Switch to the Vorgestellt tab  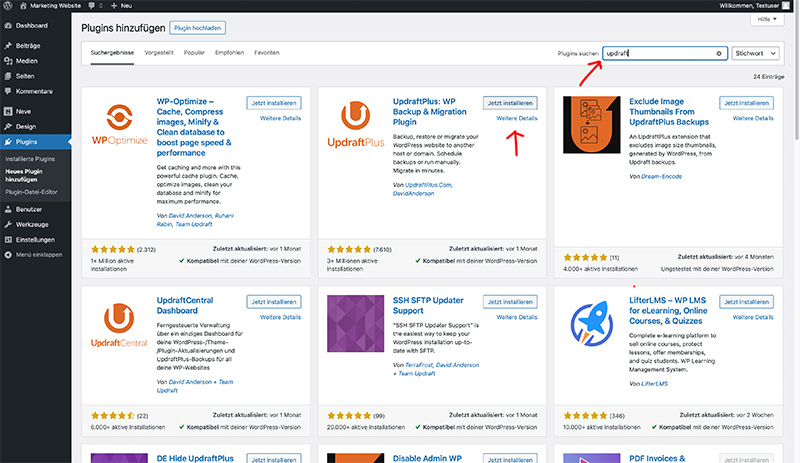[x=159, y=53]
